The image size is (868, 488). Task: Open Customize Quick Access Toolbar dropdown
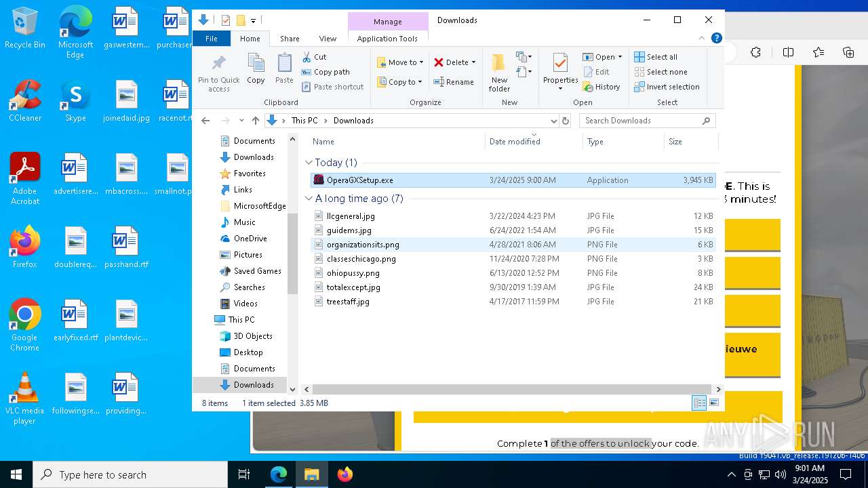(x=253, y=20)
